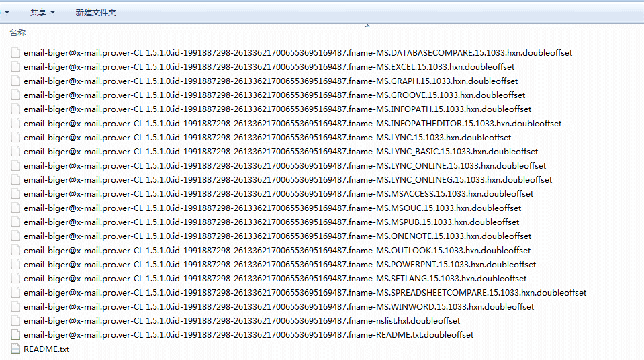Click the file icon for MS.GROOVE.15.1033.hxn.doubleoffset

15,95
